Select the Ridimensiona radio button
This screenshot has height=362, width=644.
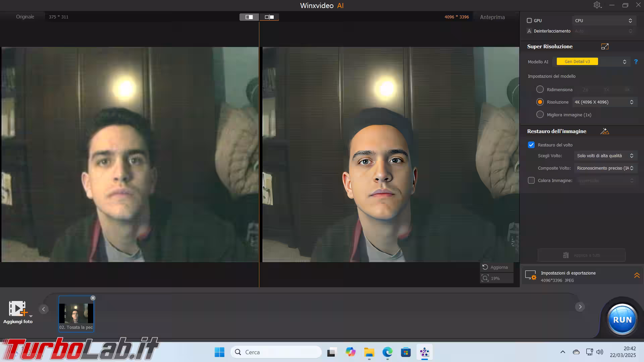[x=540, y=89]
